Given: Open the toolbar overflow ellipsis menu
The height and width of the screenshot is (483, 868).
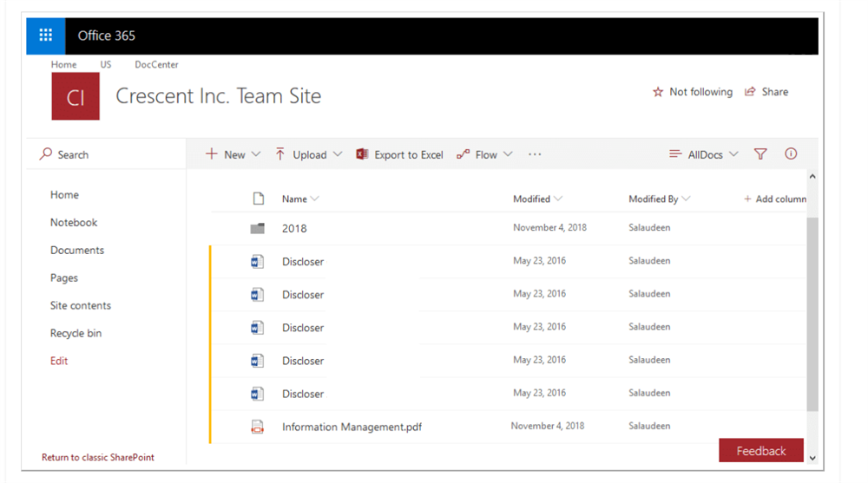Looking at the screenshot, I should (535, 154).
